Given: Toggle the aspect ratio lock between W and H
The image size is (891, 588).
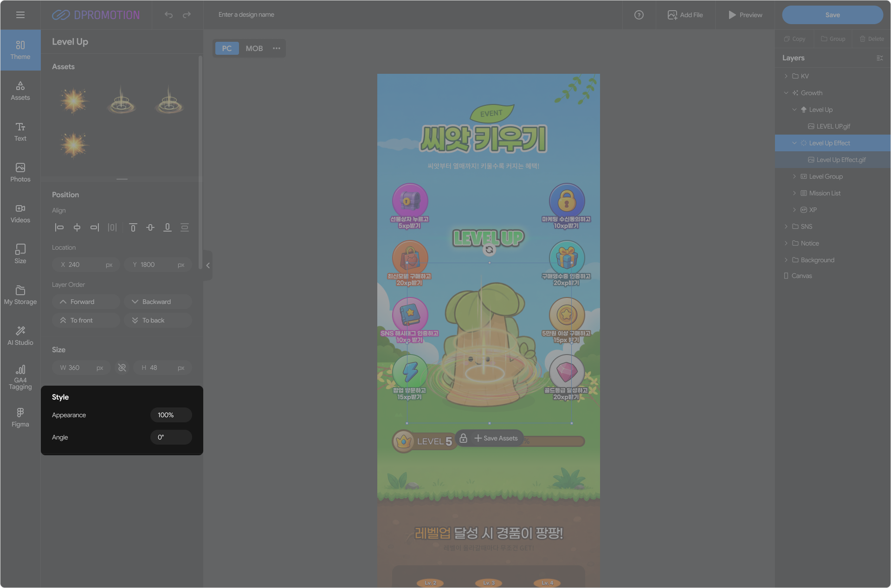Looking at the screenshot, I should [122, 368].
